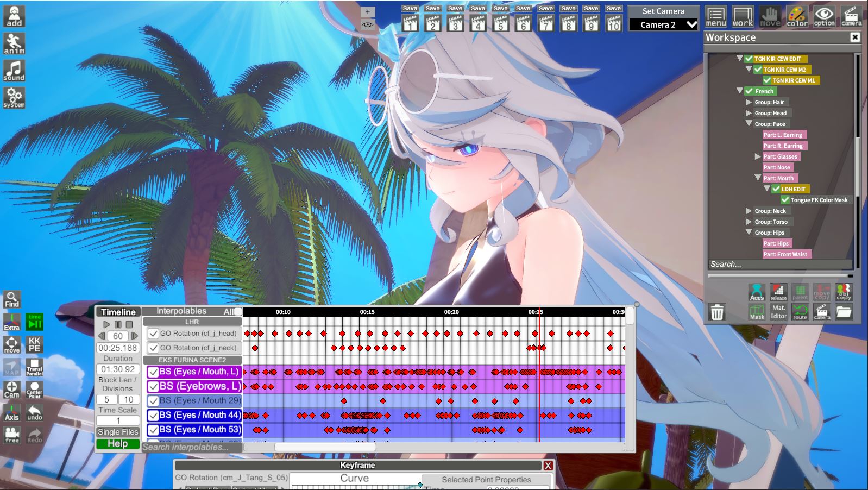This screenshot has height=490, width=868.
Task: Toggle the Center Point display
Action: pyautogui.click(x=35, y=390)
